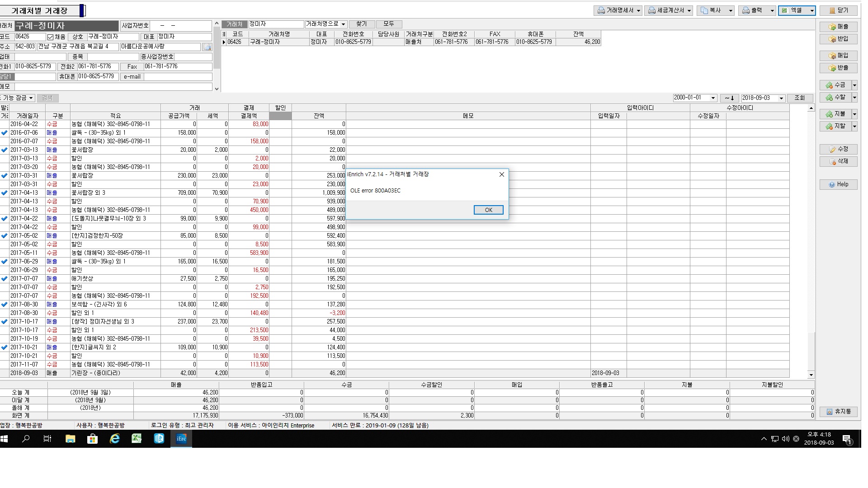Toggle the 채움 checkbox
Image resolution: width=868 pixels, height=488 pixels.
(x=51, y=37)
